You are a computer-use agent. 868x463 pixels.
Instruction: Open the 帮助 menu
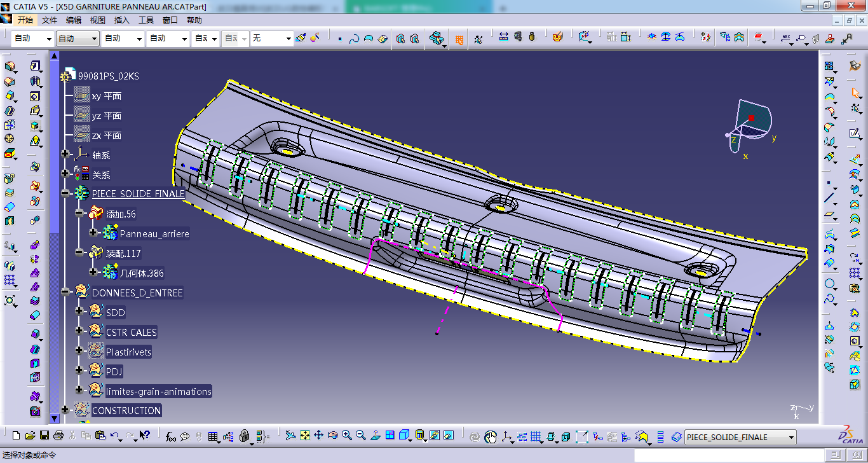click(x=194, y=20)
